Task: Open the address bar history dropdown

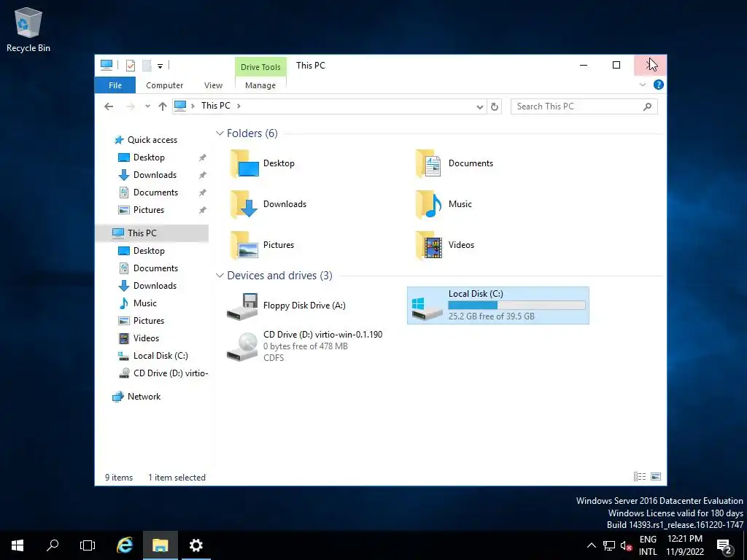Action: pyautogui.click(x=480, y=106)
